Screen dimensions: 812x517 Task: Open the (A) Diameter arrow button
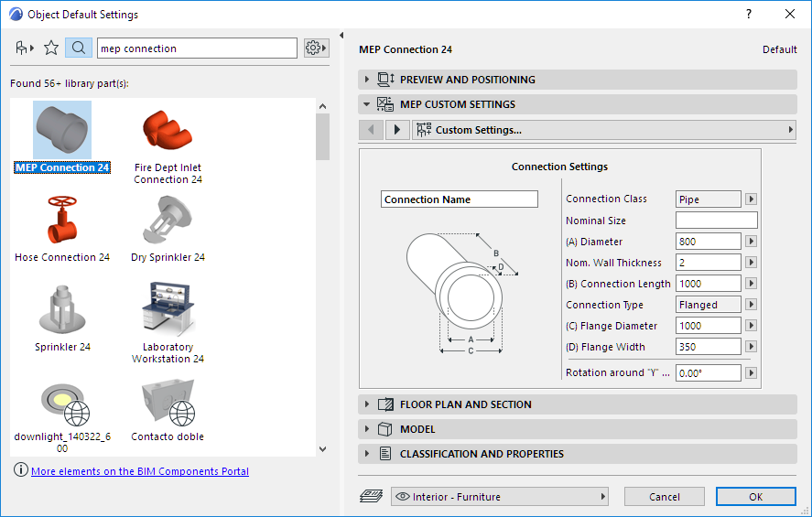coord(751,242)
